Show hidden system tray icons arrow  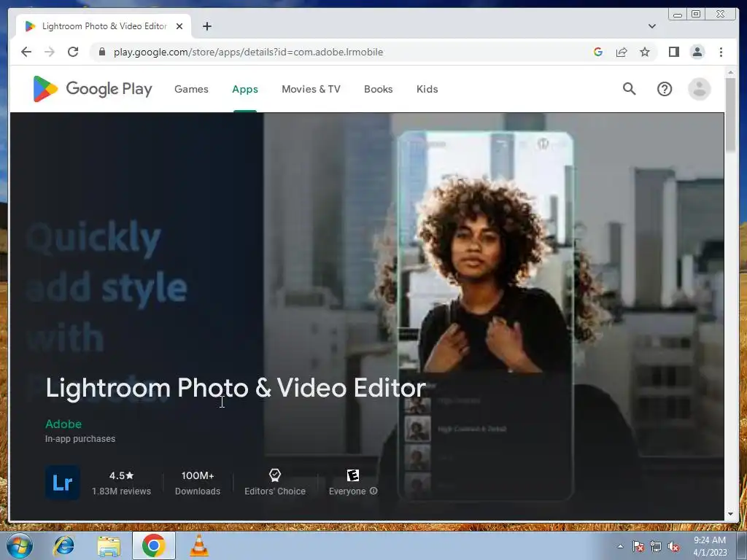620,546
